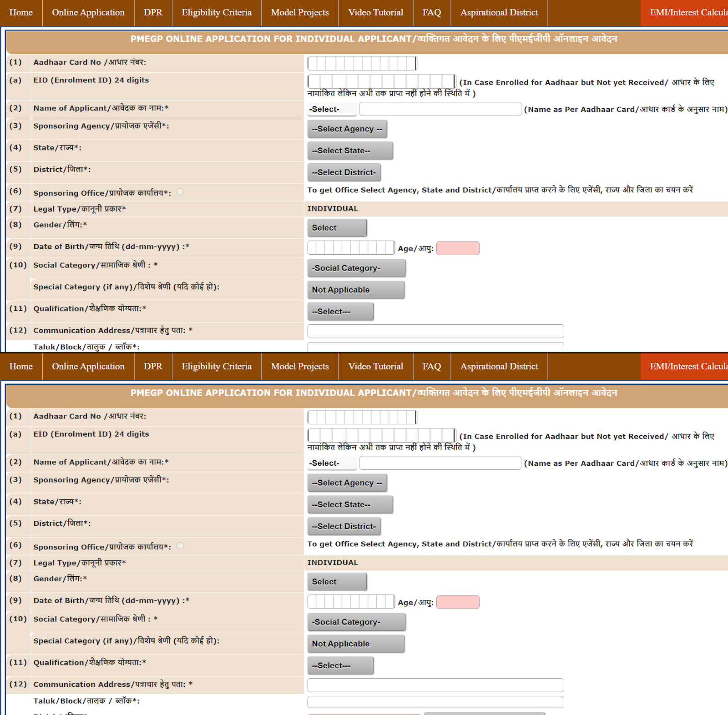This screenshot has width=728, height=715.
Task: Open the Qualification --Select--- dropdown in lower form
Action: click(340, 666)
